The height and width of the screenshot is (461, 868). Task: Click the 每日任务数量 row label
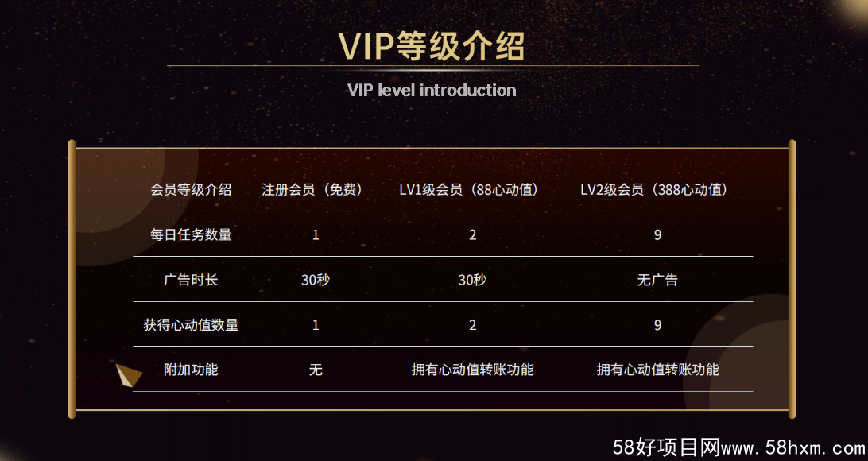pyautogui.click(x=191, y=234)
